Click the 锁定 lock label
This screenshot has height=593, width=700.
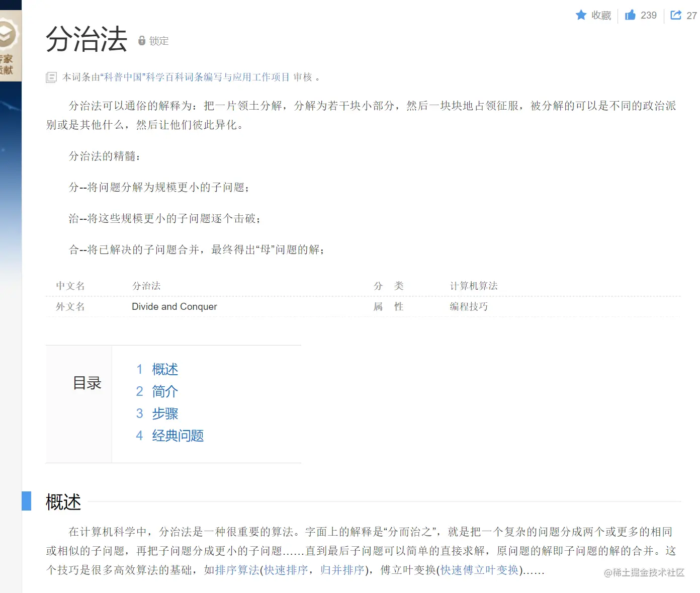click(159, 41)
